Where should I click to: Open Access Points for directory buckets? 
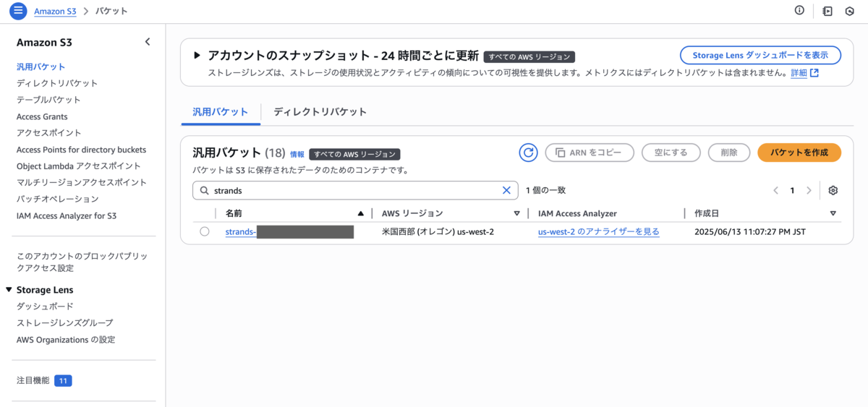81,150
